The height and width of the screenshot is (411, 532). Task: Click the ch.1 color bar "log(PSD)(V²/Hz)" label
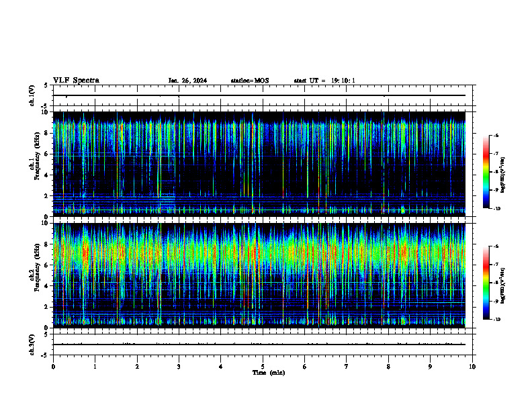(502, 175)
